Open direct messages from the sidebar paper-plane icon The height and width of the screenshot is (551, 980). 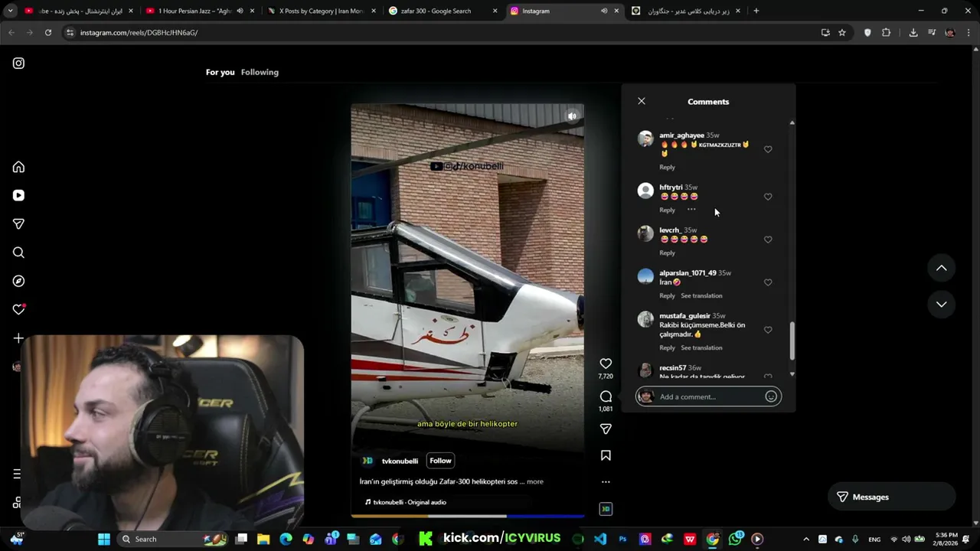(x=18, y=223)
